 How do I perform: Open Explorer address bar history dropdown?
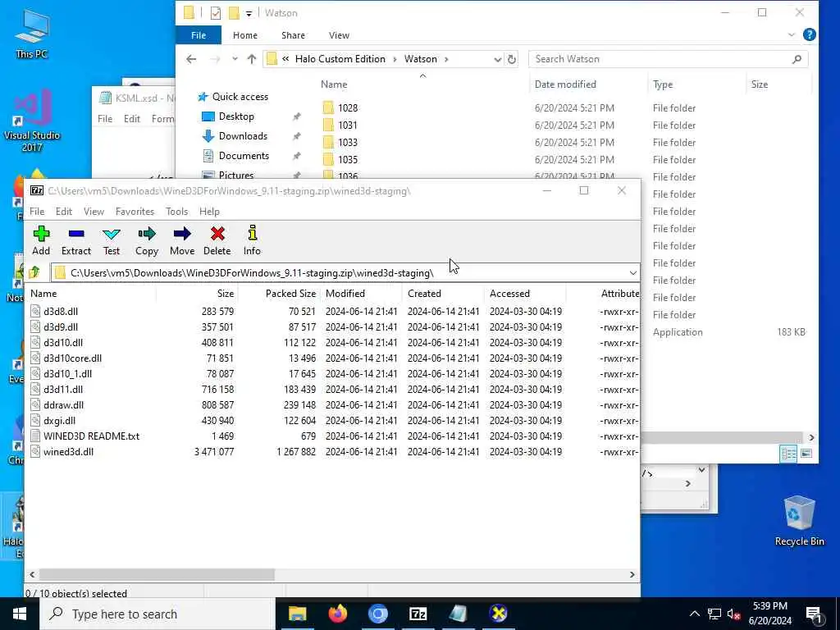point(498,59)
